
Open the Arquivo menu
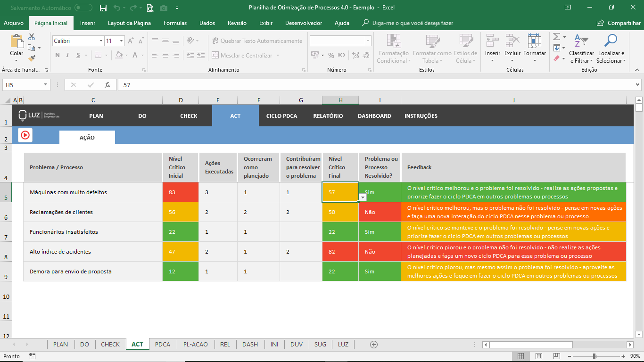tap(14, 23)
